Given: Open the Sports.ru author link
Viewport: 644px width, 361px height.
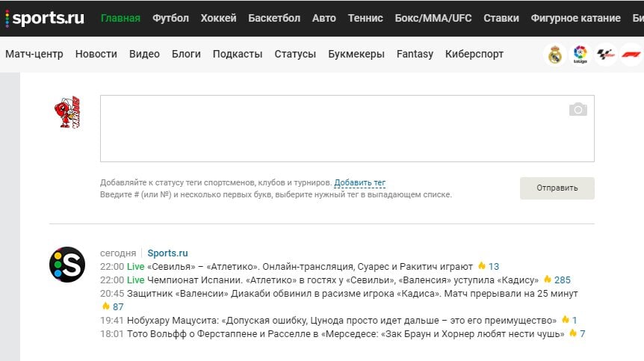Looking at the screenshot, I should click(x=167, y=253).
